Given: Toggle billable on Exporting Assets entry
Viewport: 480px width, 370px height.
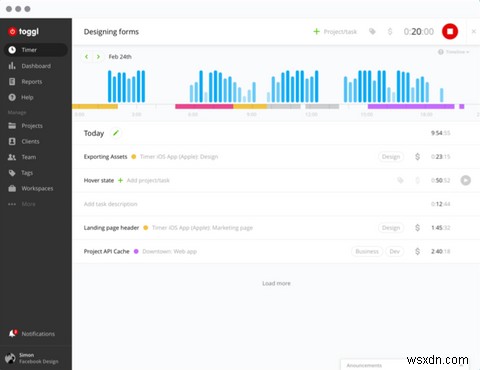Looking at the screenshot, I should pyautogui.click(x=417, y=157).
